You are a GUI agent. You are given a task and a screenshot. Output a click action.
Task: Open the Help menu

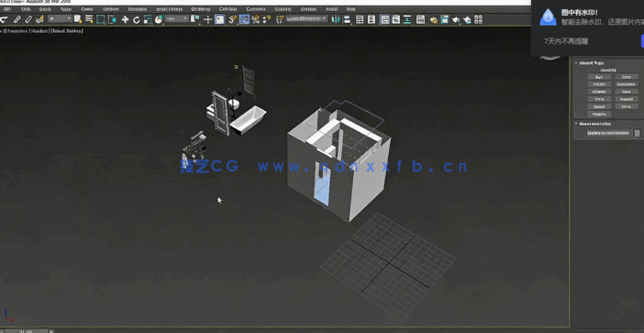(x=350, y=9)
